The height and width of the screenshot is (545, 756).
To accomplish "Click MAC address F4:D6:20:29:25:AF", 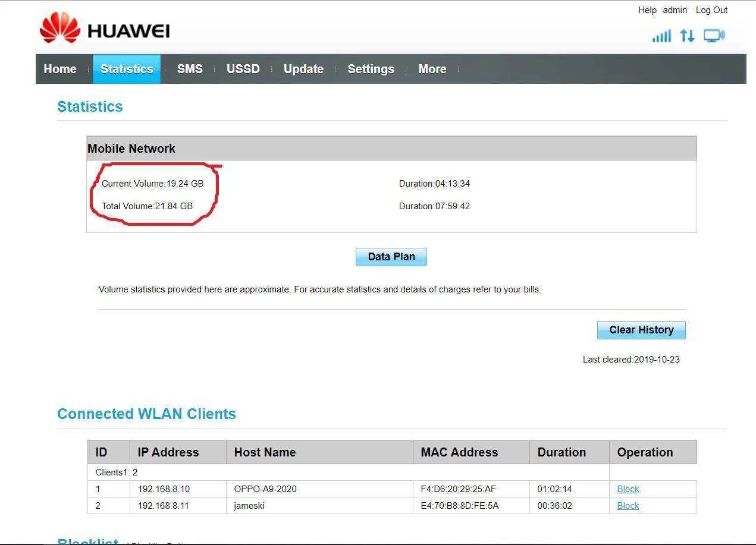I will [x=458, y=489].
